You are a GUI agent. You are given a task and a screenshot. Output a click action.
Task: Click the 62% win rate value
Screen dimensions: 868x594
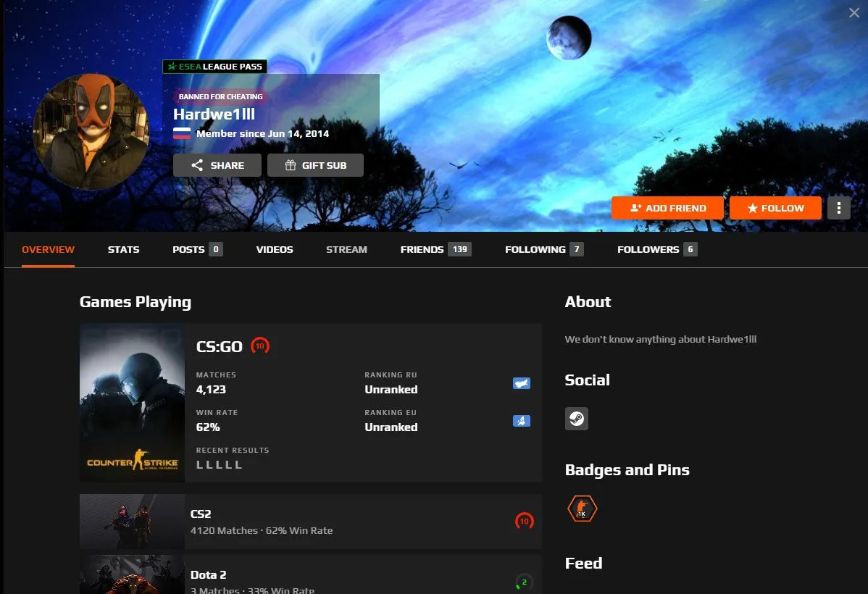click(208, 427)
